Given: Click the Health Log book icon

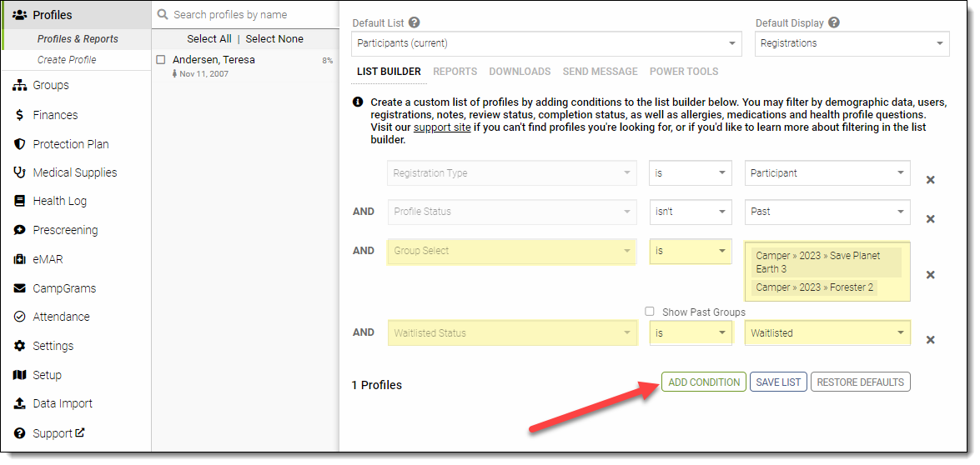Looking at the screenshot, I should (x=19, y=202).
